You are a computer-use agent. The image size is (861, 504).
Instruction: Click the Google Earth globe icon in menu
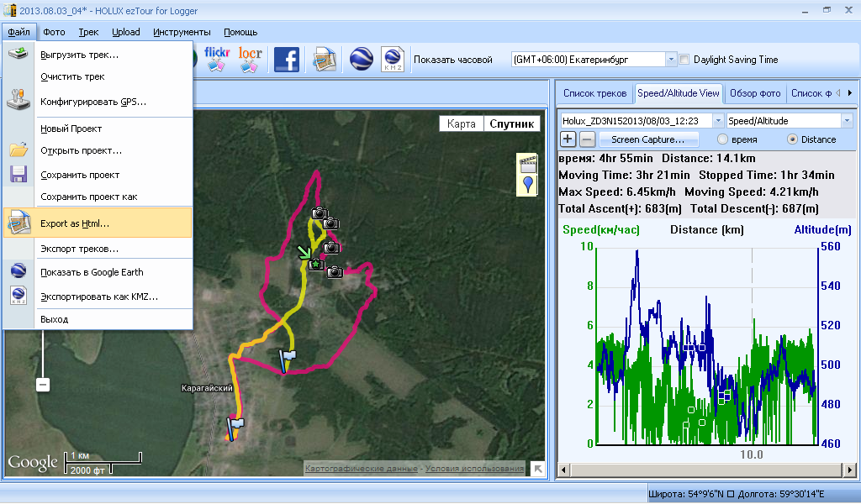(x=18, y=271)
